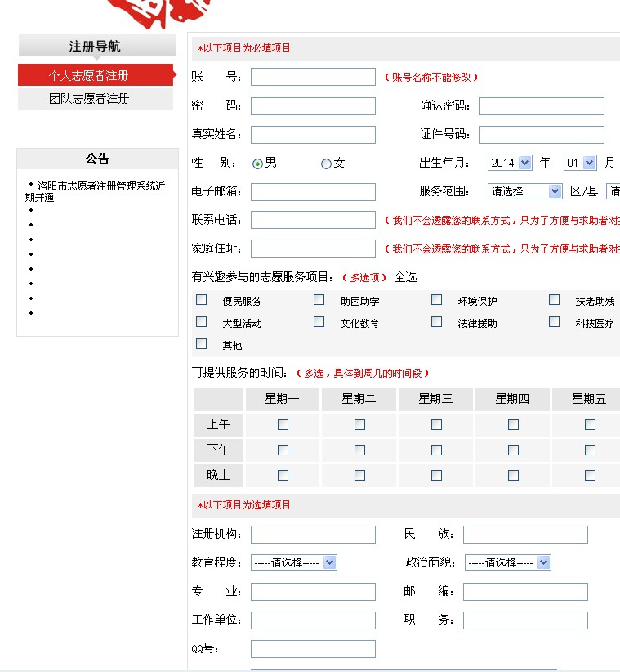
Task: Select the 女 gender radio button
Action: (326, 164)
